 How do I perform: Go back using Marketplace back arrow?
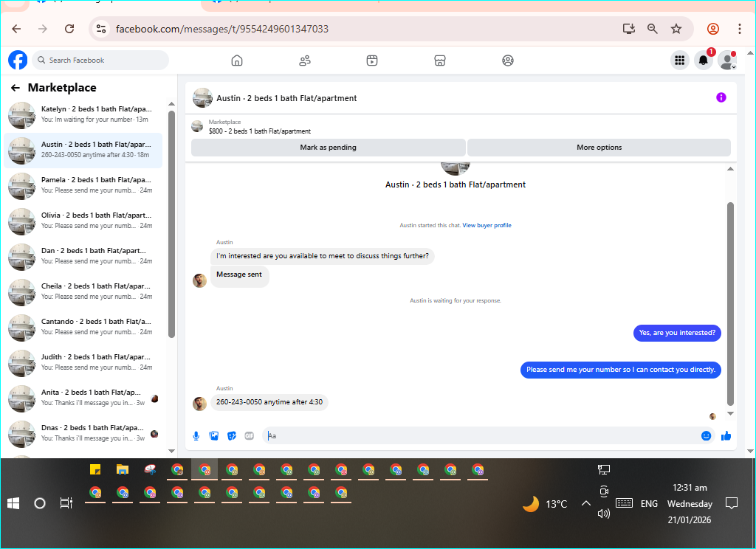tap(16, 88)
